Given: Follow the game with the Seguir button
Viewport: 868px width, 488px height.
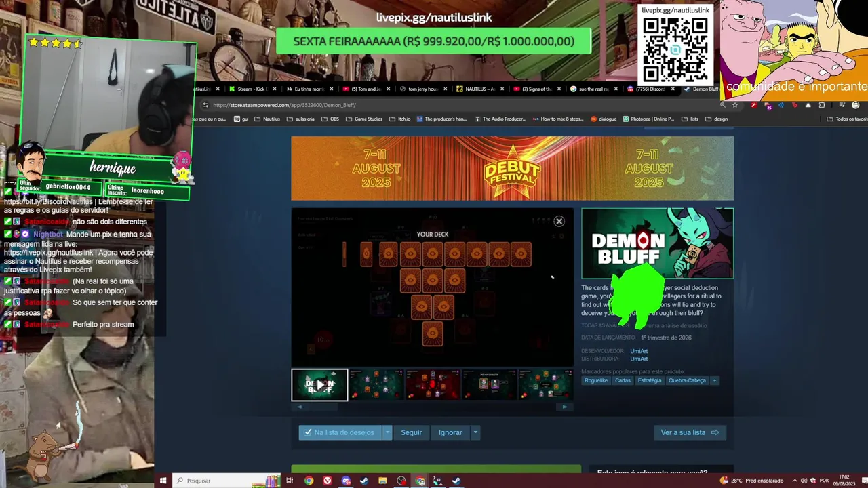Looking at the screenshot, I should point(411,432).
